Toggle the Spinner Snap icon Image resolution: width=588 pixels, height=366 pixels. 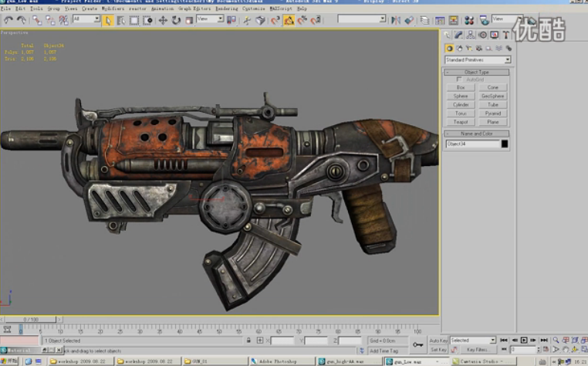click(316, 20)
